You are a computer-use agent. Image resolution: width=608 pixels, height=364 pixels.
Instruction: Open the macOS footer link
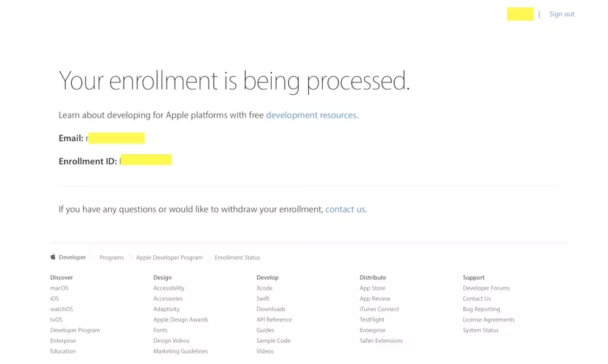pyautogui.click(x=59, y=288)
